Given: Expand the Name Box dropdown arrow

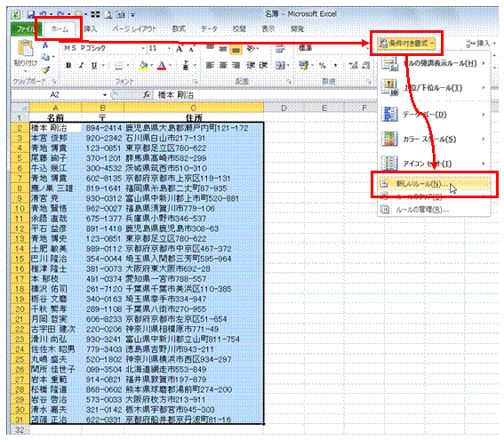Looking at the screenshot, I should [105, 95].
